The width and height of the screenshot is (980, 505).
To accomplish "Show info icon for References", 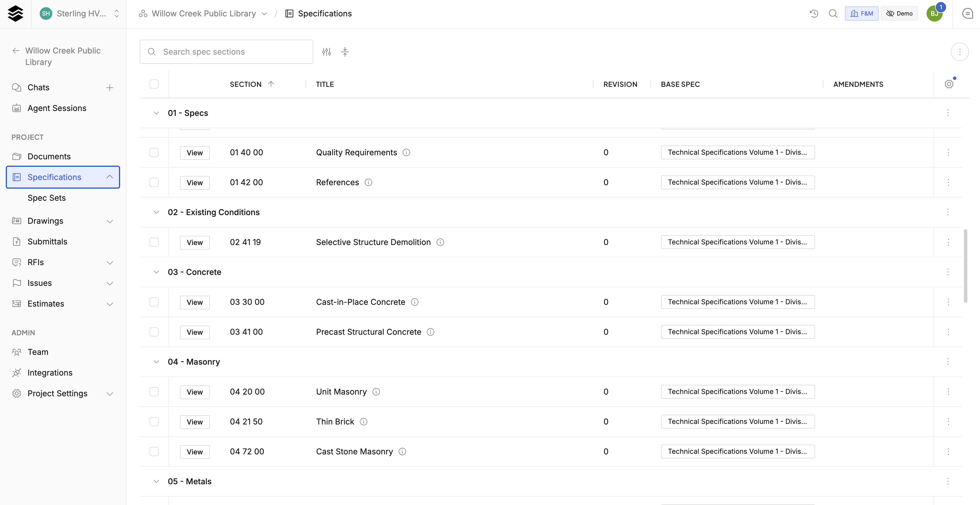I will tap(368, 183).
